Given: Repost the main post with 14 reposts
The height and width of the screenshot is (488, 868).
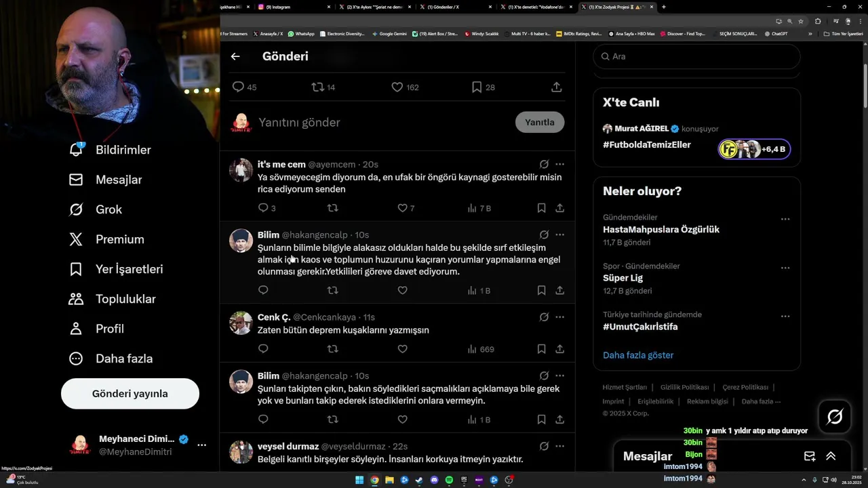Looking at the screenshot, I should (323, 87).
